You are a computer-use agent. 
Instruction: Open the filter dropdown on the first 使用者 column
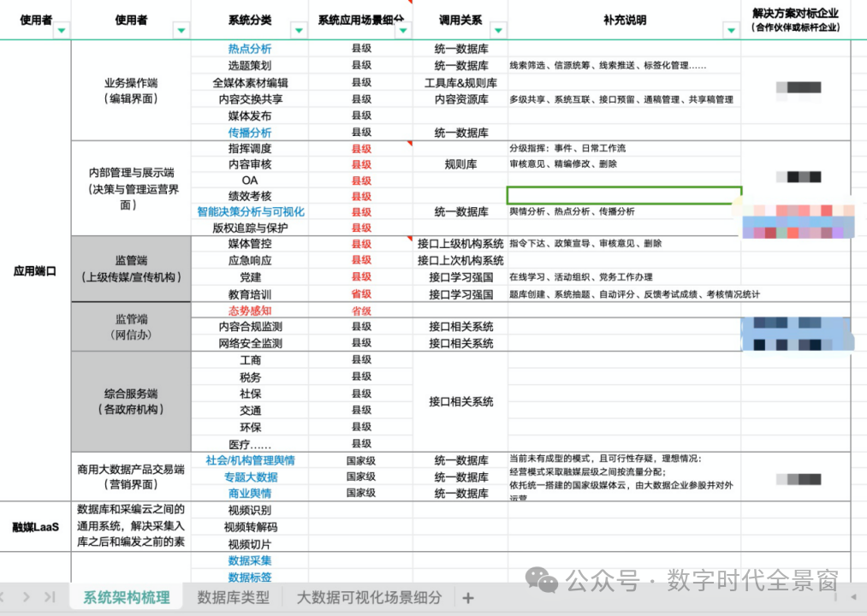pos(61,29)
